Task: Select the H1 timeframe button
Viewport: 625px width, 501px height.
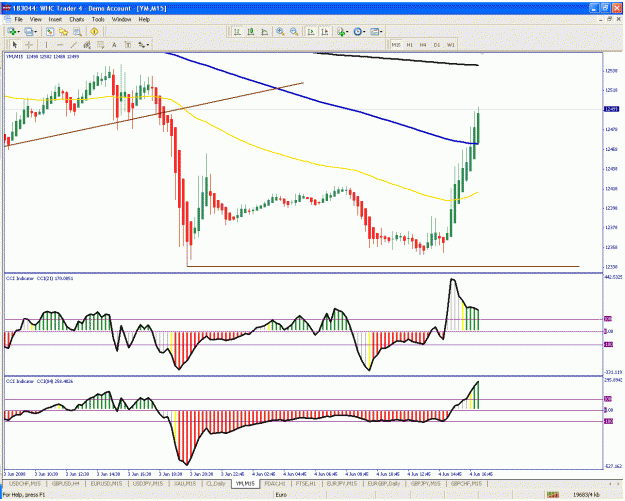Action: 409,45
